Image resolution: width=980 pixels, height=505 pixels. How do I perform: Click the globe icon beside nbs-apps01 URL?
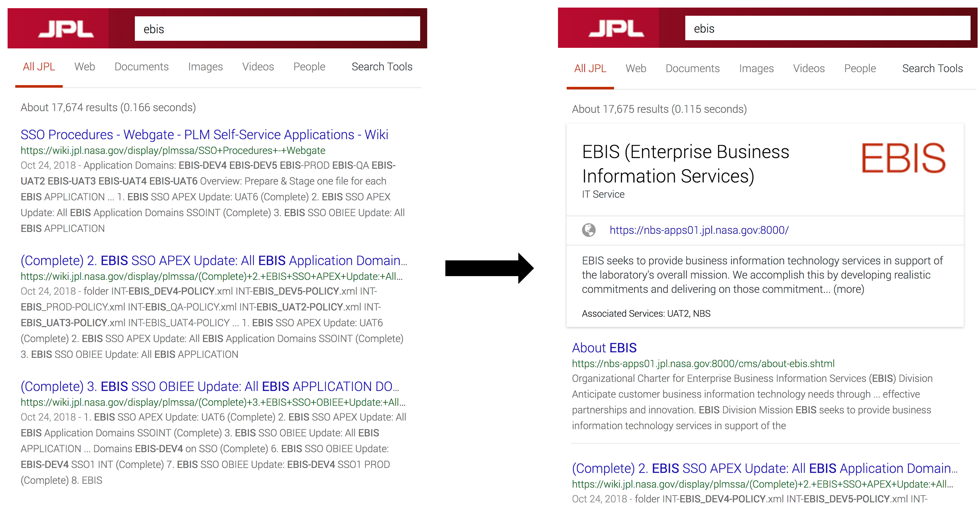click(589, 230)
